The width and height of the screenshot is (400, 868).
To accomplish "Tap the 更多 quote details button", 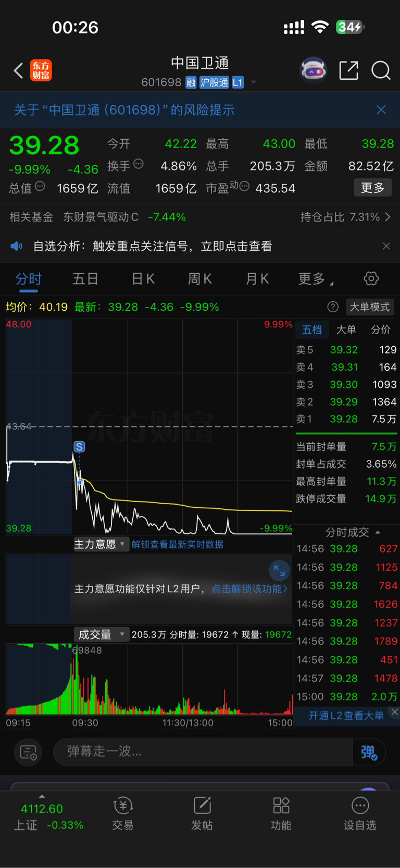I will 372,188.
